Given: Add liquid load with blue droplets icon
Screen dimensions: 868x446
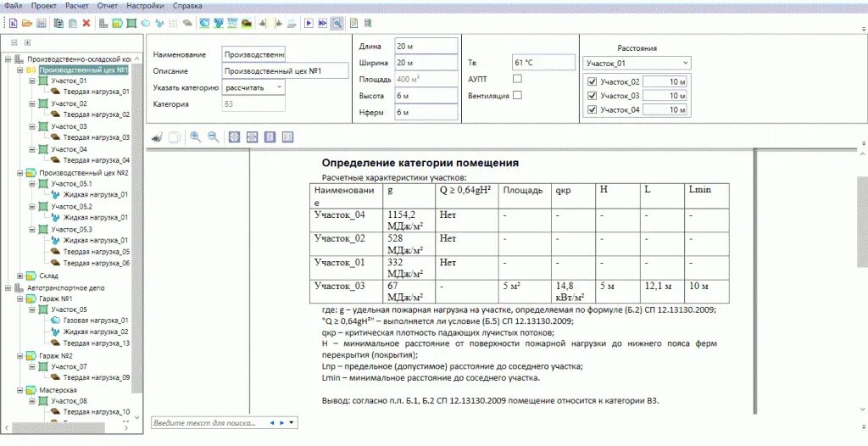Looking at the screenshot, I should tap(159, 23).
